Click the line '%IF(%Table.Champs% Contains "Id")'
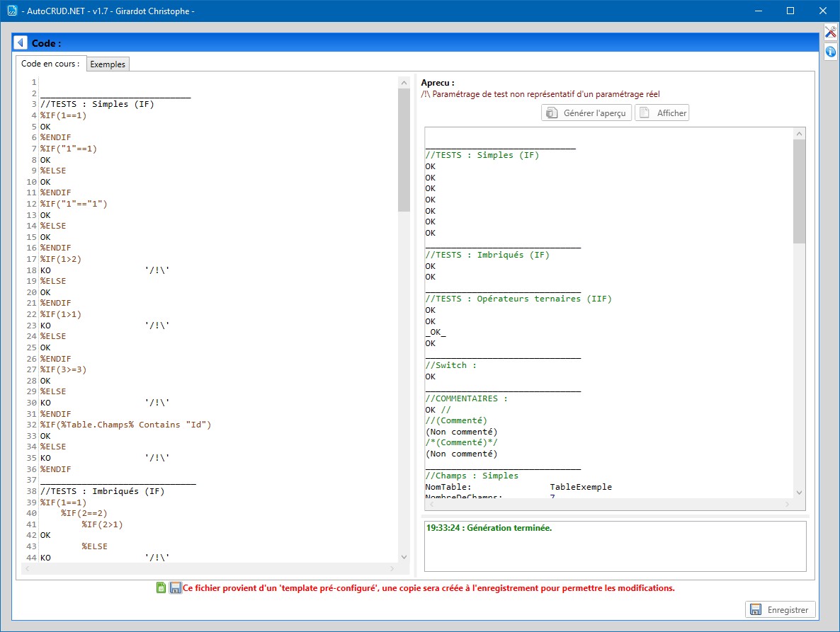 pyautogui.click(x=126, y=425)
